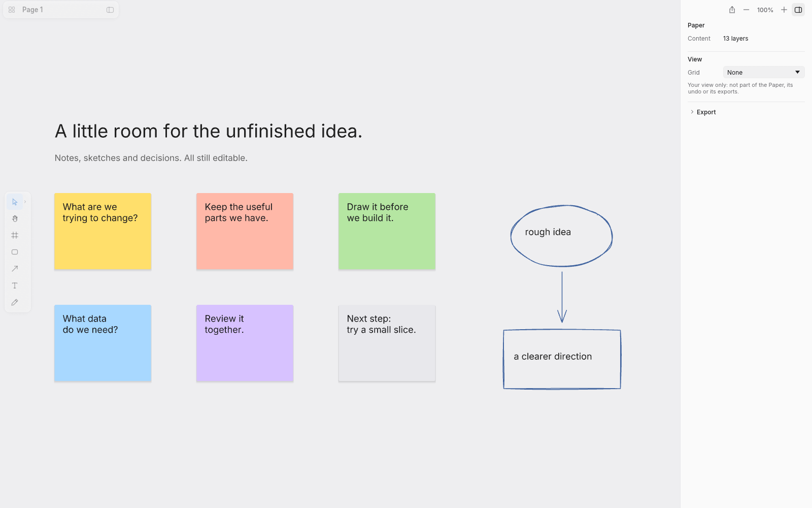Select the purple 'Review it together' note
This screenshot has height=508, width=812.
click(245, 343)
